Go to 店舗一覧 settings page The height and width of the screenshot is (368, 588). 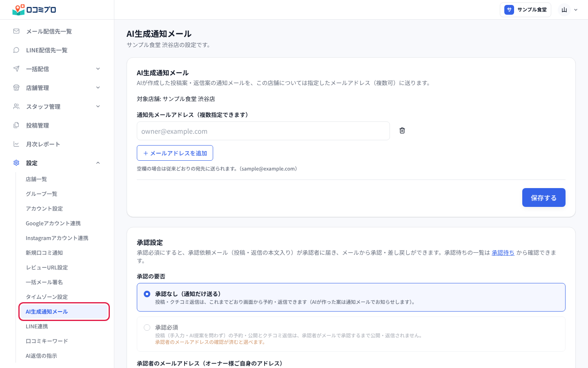click(x=36, y=179)
